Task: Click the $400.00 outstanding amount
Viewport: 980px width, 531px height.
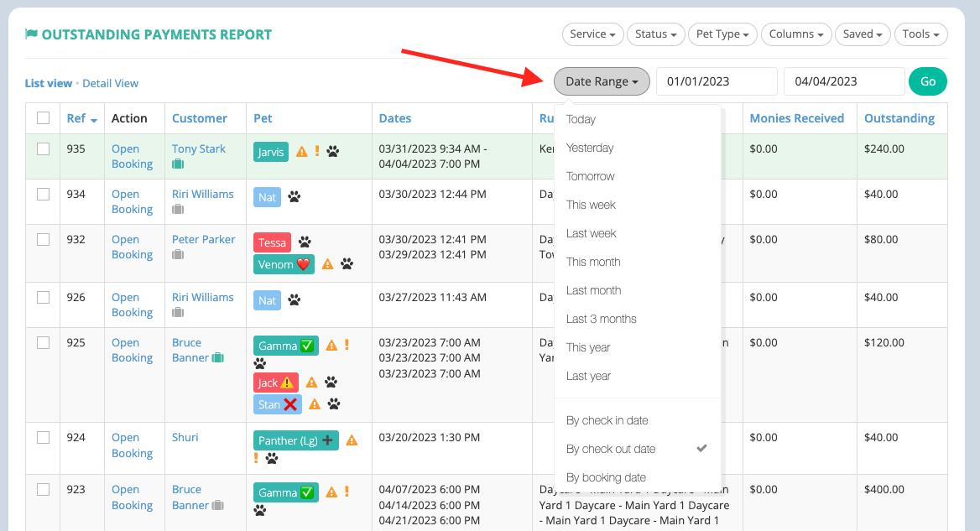Action: [x=884, y=489]
